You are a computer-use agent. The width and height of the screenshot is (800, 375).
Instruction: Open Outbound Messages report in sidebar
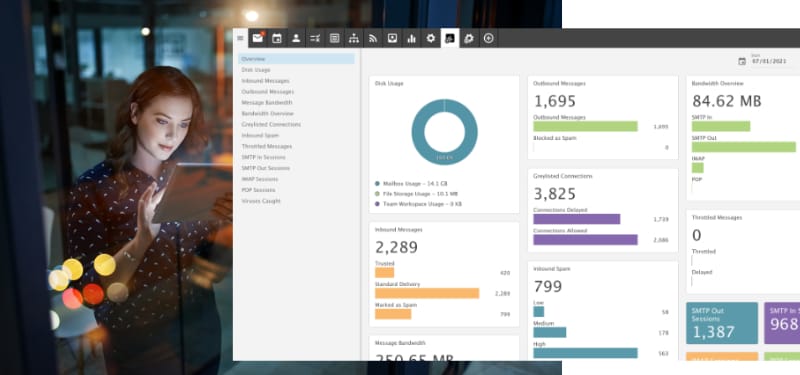pyautogui.click(x=296, y=92)
